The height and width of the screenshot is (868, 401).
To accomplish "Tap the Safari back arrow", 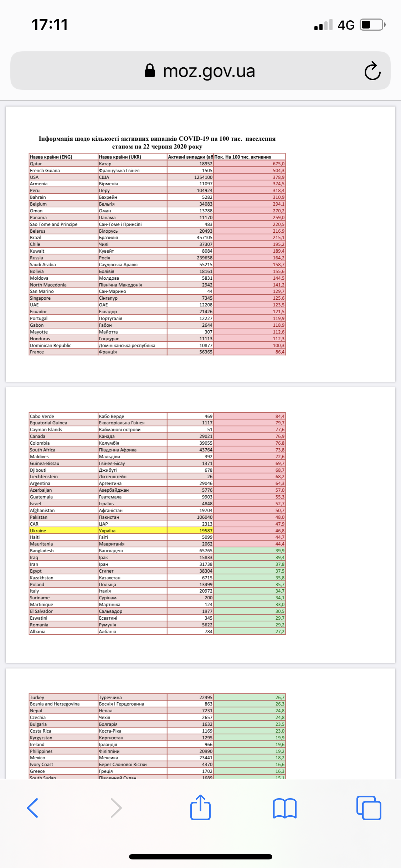I will tap(32, 807).
